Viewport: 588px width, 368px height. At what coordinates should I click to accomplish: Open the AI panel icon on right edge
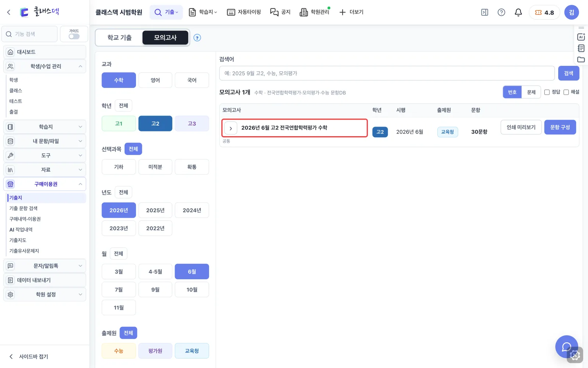pos(581,37)
